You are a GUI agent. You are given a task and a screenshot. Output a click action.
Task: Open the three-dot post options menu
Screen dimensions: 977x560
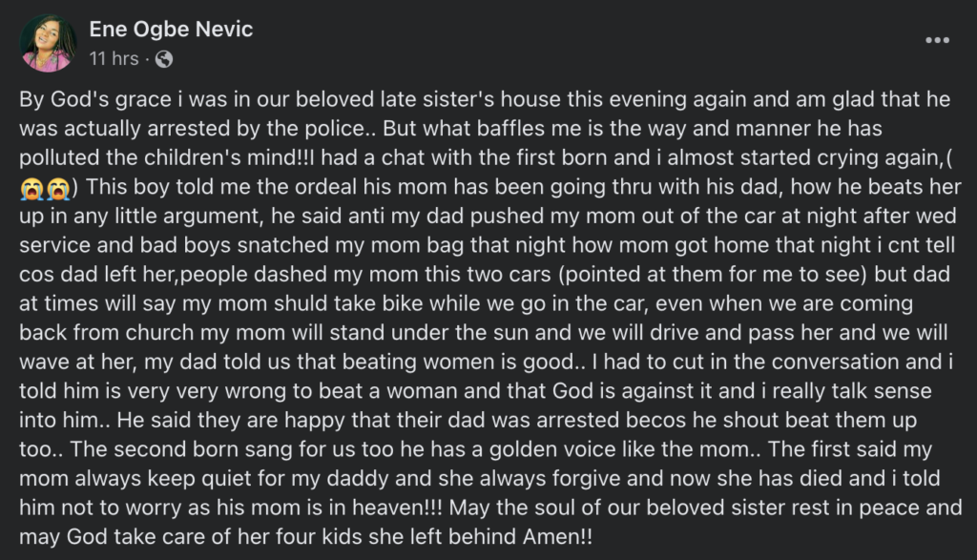tap(937, 40)
